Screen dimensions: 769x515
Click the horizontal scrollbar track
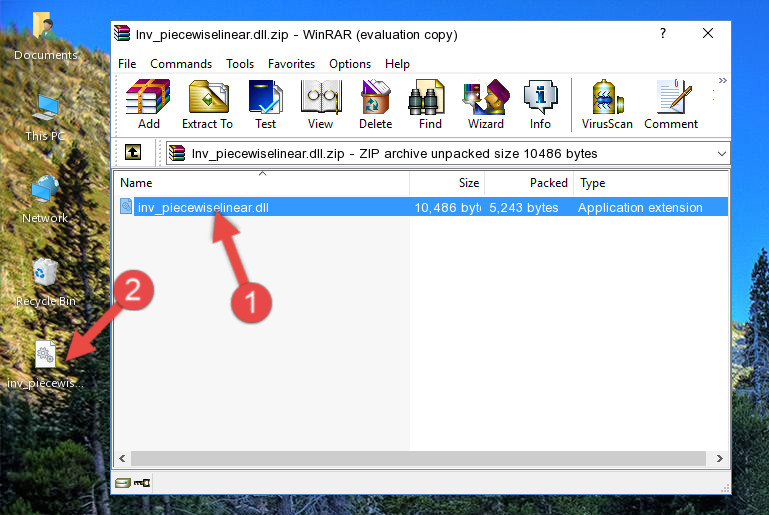click(418, 458)
